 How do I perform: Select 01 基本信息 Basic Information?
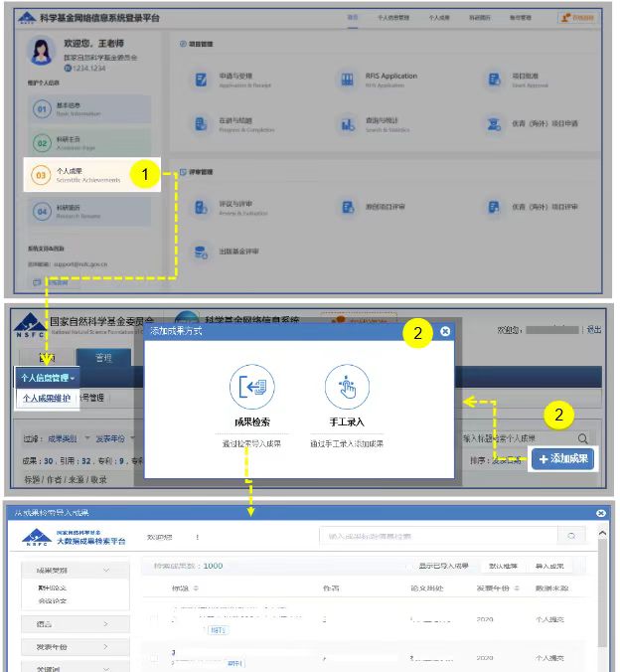point(90,109)
